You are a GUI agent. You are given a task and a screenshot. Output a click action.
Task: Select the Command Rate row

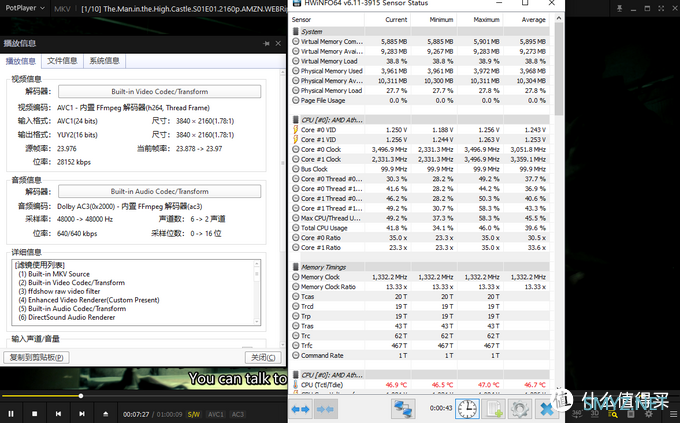pyautogui.click(x=420, y=356)
